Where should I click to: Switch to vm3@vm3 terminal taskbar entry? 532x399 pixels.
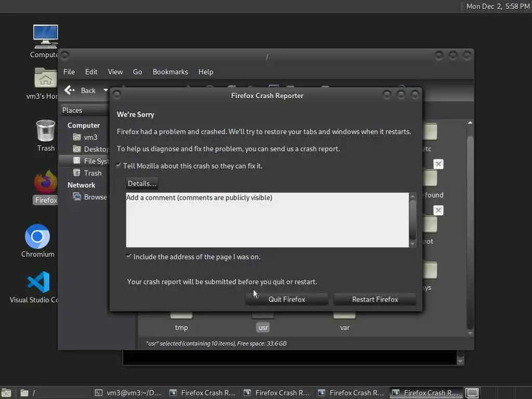coord(128,393)
